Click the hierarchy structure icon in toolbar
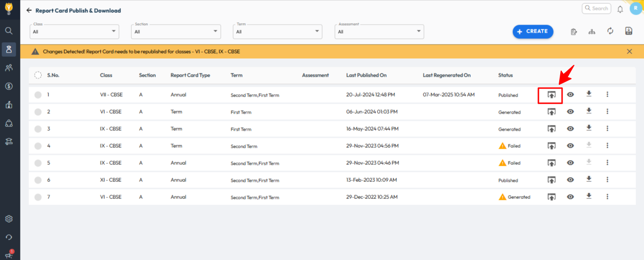 coord(591,32)
